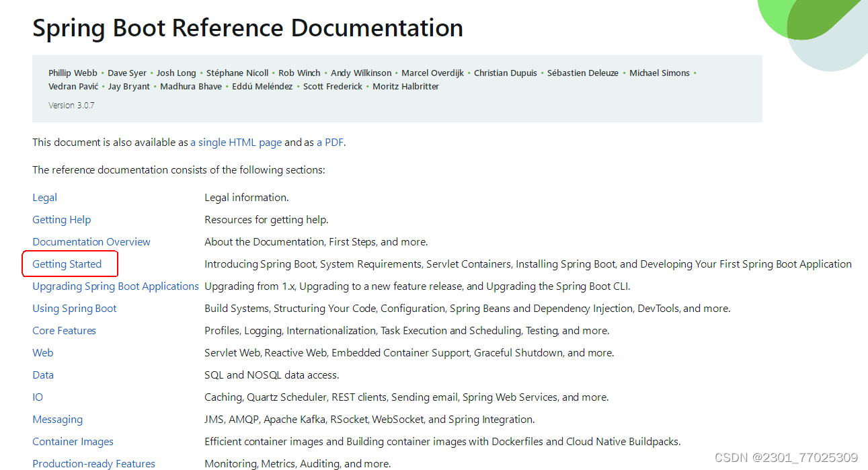Open the Using Spring Boot link
868x470 pixels.
(75, 309)
